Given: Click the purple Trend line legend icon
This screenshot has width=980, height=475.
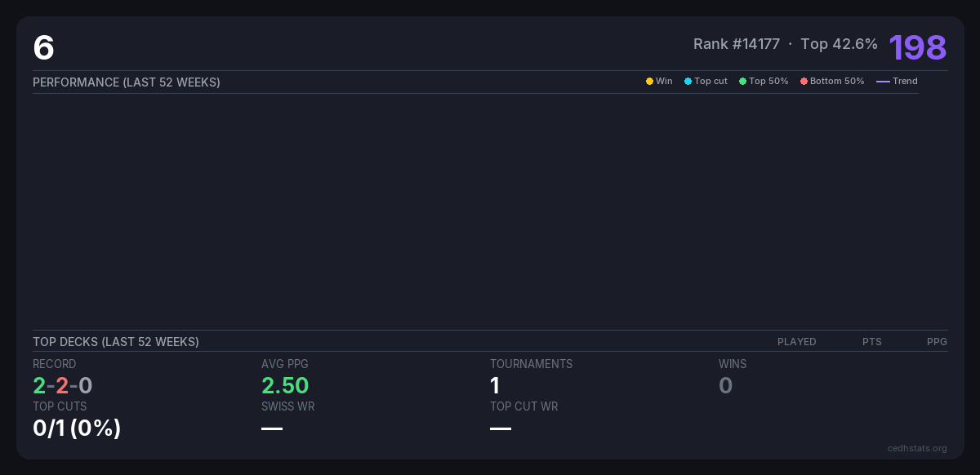Looking at the screenshot, I should pos(883,82).
